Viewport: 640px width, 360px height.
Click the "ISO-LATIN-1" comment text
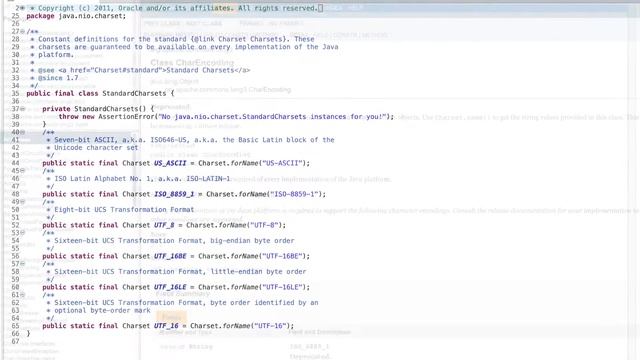click(208, 178)
